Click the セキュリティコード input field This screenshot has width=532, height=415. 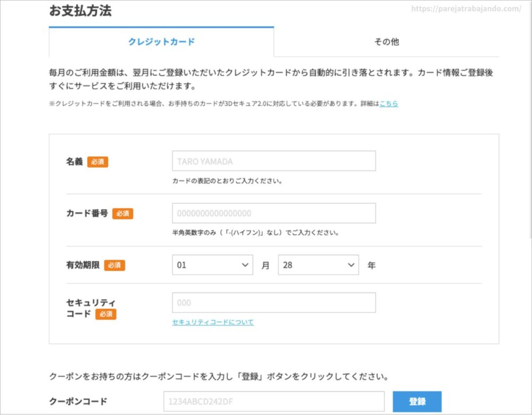(x=274, y=302)
